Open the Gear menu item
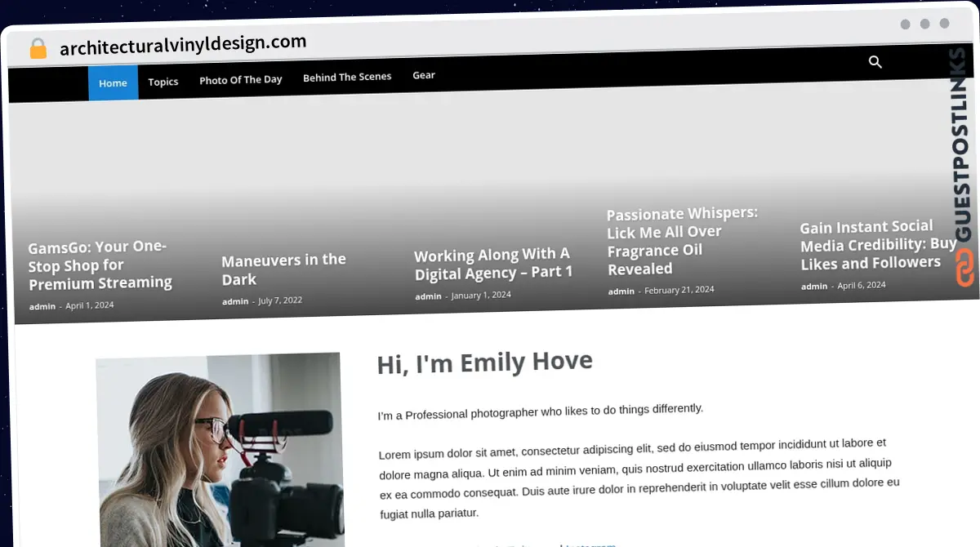The image size is (980, 547). [424, 75]
